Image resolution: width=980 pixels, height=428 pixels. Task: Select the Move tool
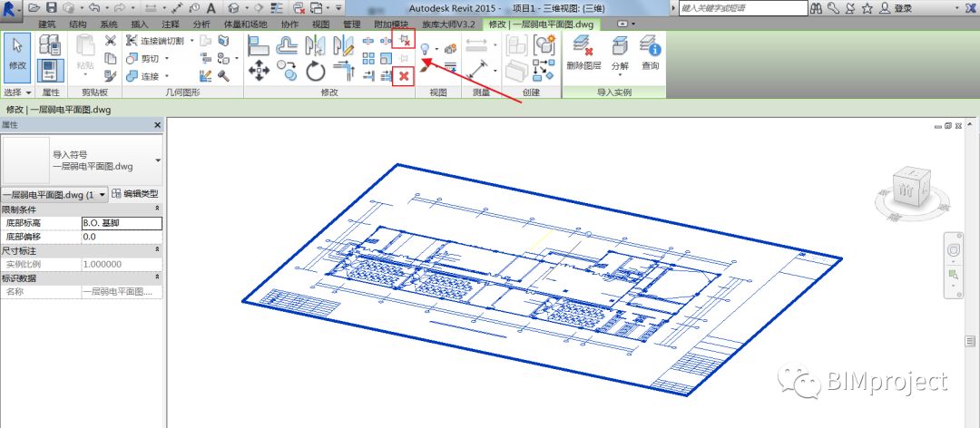258,71
